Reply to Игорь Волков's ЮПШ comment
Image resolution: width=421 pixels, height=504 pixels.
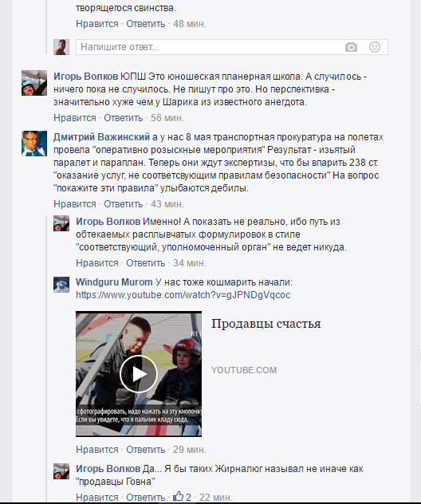click(x=123, y=118)
